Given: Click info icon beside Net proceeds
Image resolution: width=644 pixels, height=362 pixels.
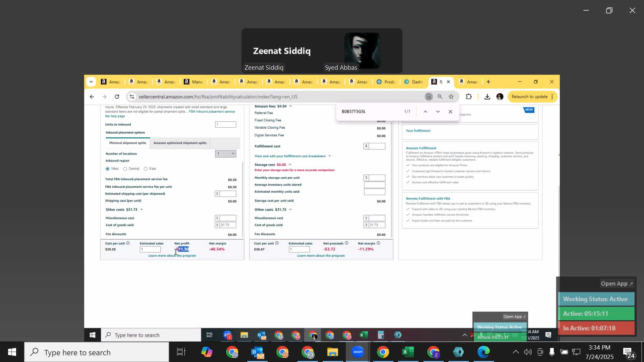Looking at the screenshot, I should point(346,243).
